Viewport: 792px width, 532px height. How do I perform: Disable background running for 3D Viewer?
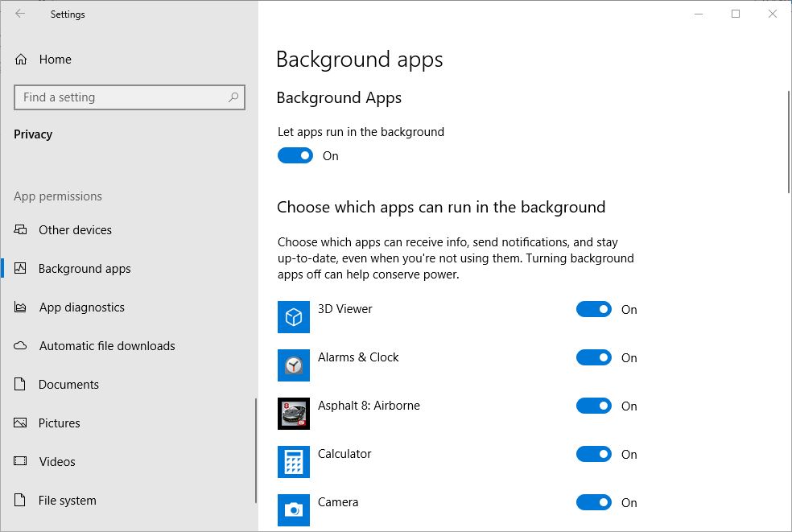pyautogui.click(x=594, y=310)
